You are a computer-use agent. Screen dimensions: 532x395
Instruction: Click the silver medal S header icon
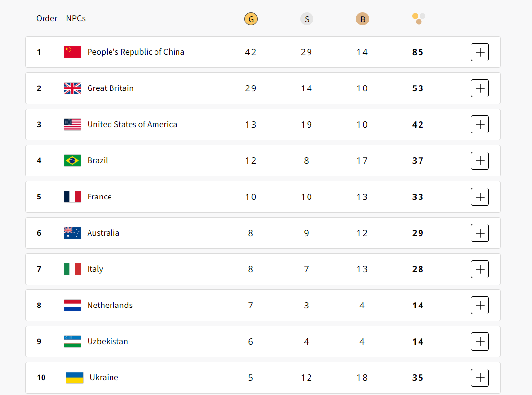click(307, 19)
